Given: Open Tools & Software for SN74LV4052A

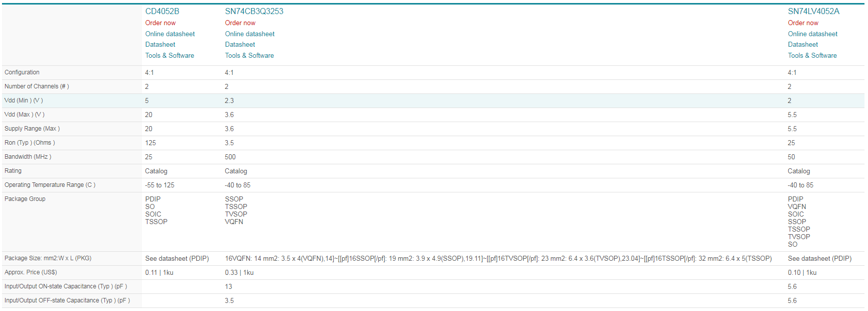Looking at the screenshot, I should click(812, 55).
